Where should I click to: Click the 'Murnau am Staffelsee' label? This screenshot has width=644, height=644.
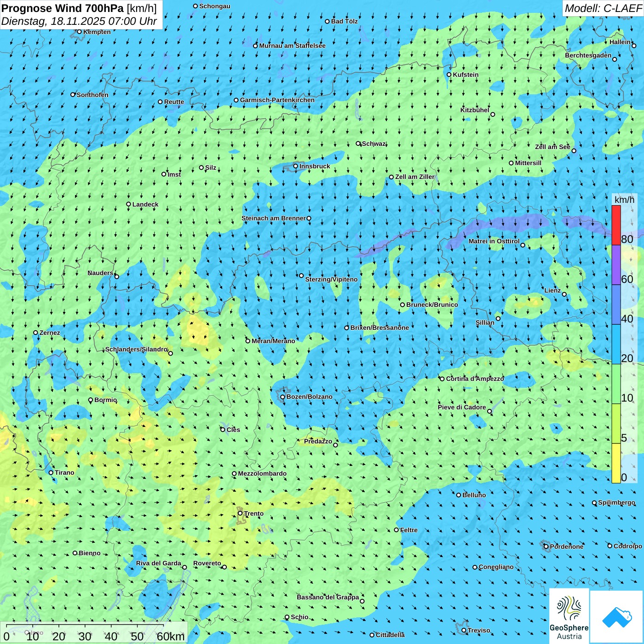coord(293,46)
